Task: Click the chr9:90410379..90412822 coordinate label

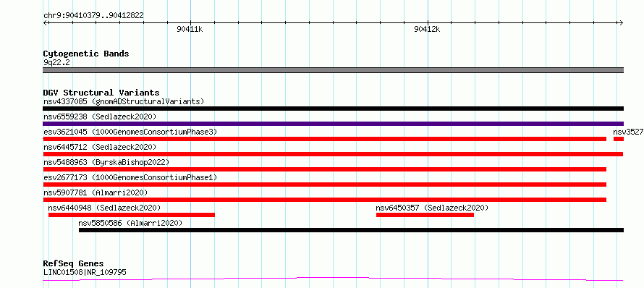Action: (93, 16)
